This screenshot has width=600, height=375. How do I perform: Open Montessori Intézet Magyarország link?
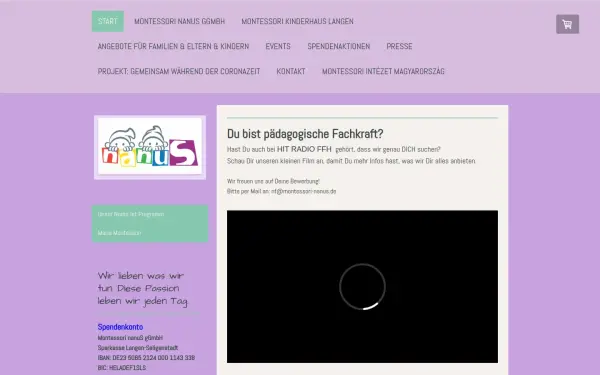click(x=383, y=71)
